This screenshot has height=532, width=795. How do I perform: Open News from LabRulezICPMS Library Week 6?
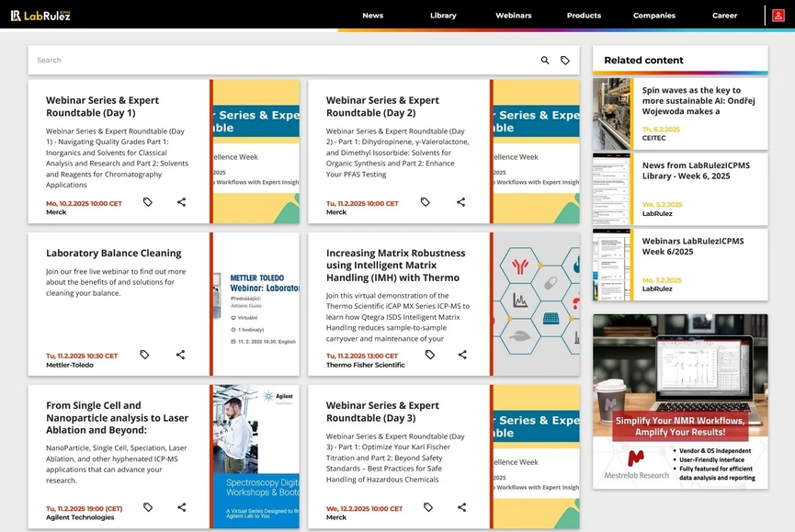pos(696,171)
